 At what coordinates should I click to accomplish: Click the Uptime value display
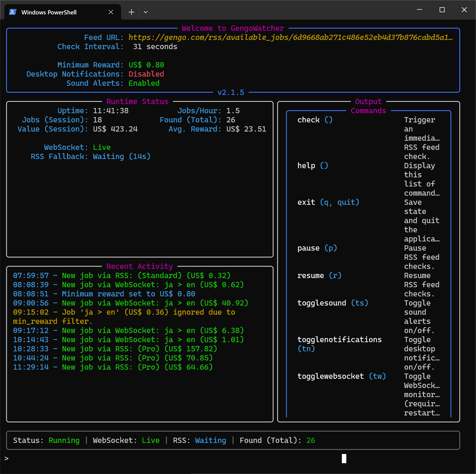coord(110,110)
